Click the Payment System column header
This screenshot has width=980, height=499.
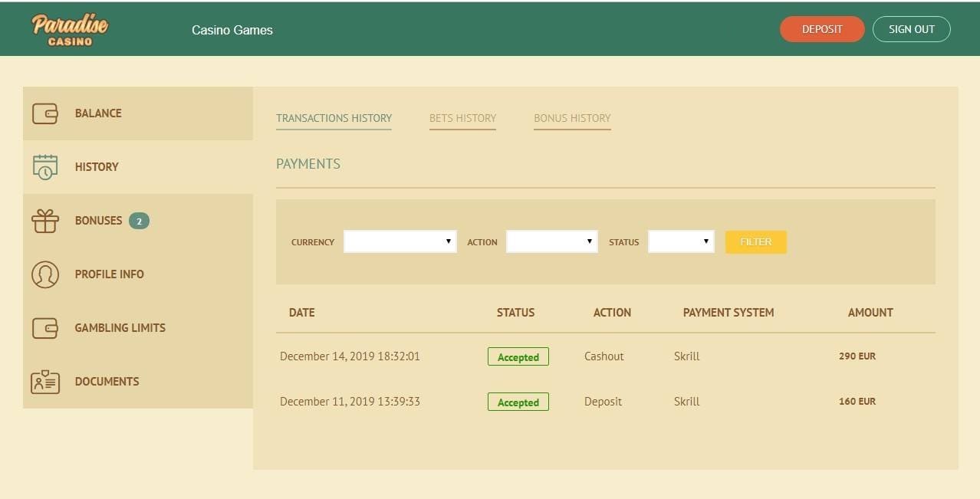[728, 313]
